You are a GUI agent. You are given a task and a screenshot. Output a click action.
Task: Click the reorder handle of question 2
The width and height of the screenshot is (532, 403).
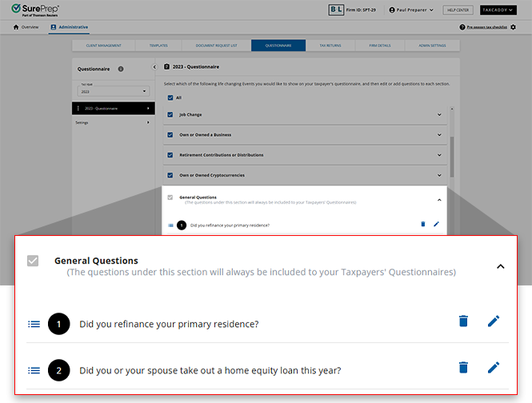tap(34, 370)
